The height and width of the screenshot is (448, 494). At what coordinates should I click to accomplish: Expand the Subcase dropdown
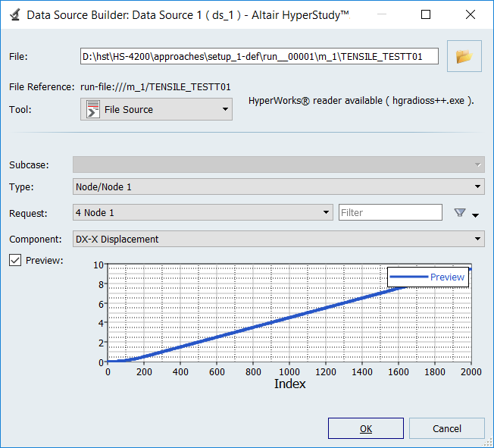[279, 164]
